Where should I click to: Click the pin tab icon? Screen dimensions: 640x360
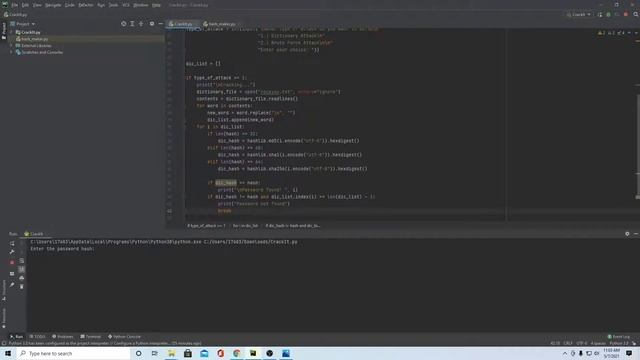click(12, 284)
